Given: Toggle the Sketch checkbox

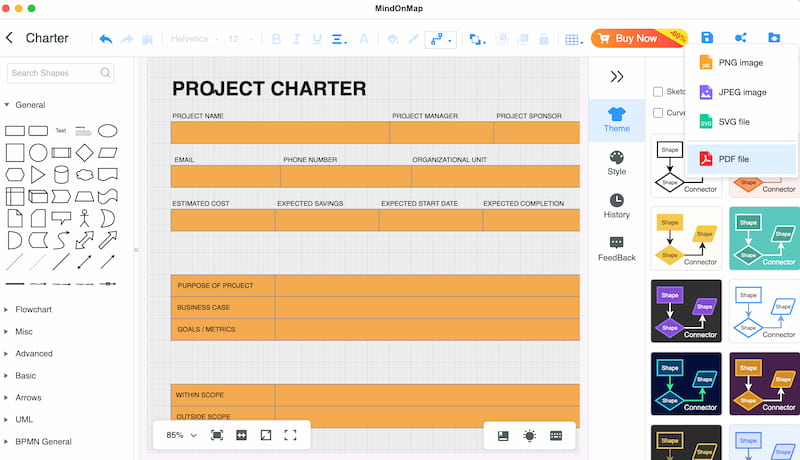Looking at the screenshot, I should tap(658, 92).
